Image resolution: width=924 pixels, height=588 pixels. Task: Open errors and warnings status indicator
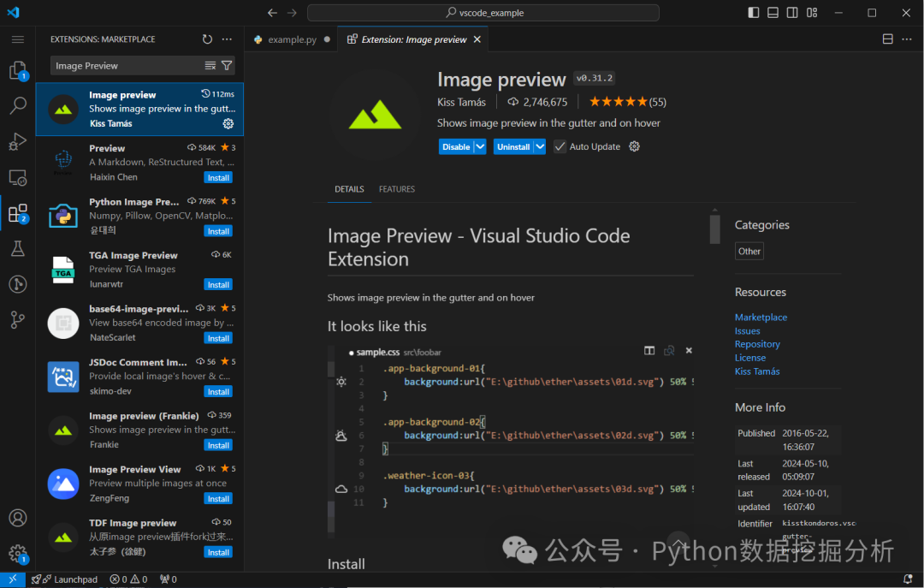(128, 579)
